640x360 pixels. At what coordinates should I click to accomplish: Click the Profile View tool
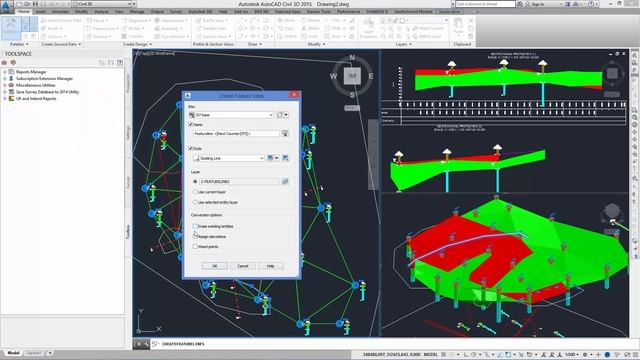coord(211,20)
